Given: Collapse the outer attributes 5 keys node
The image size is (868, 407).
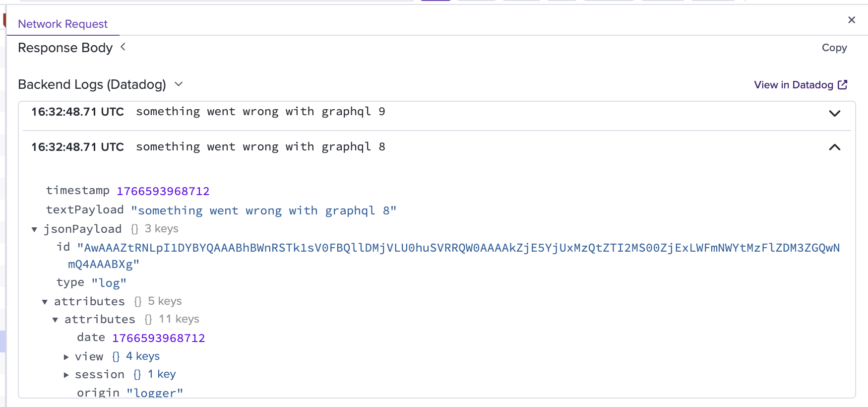Looking at the screenshot, I should (x=45, y=302).
